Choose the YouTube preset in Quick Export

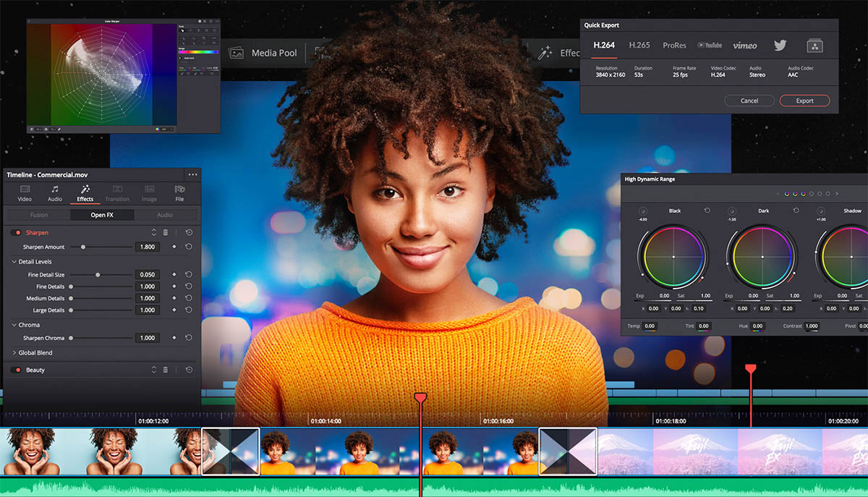pos(710,45)
